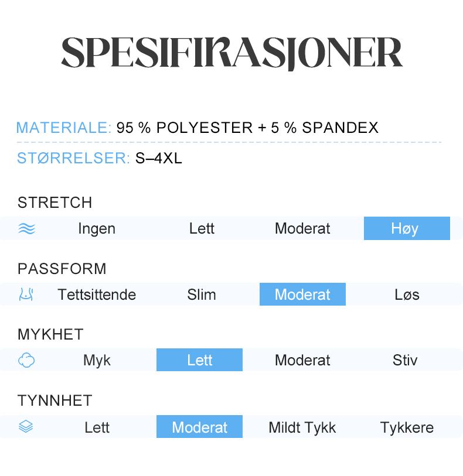Click the softness cloud icon
This screenshot has width=463, height=476.
pos(26,360)
